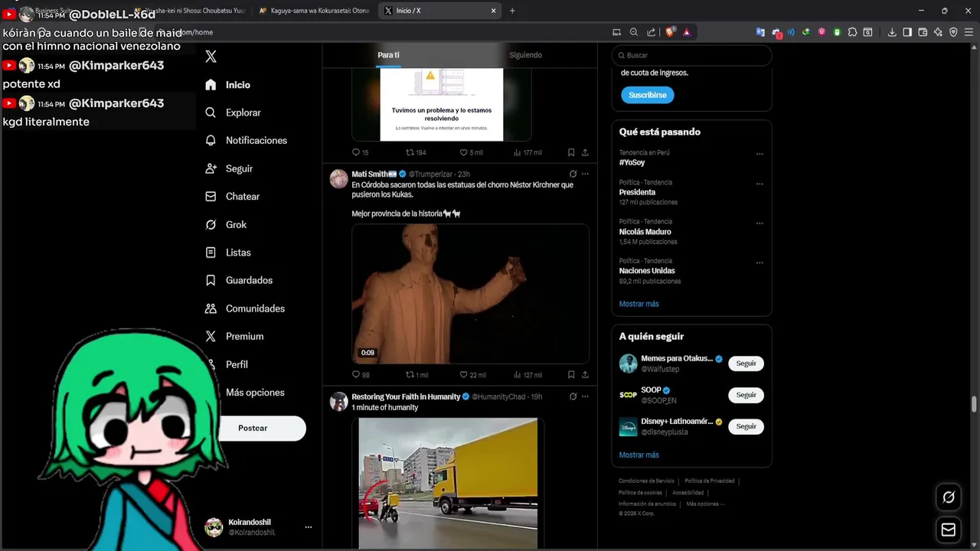Open more options on HumanityChad's post
This screenshot has width=980, height=551.
pyautogui.click(x=585, y=396)
